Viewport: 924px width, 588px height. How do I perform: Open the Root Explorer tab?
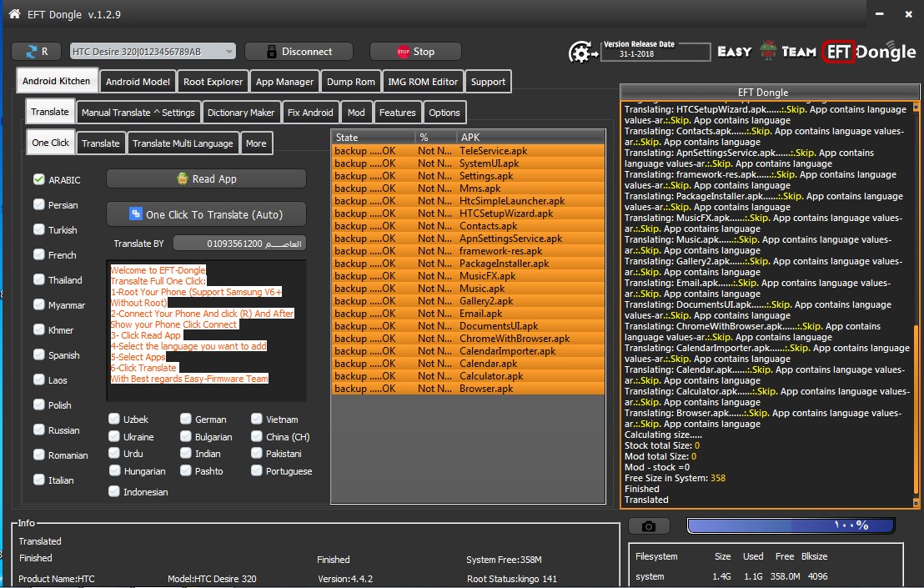tap(213, 82)
